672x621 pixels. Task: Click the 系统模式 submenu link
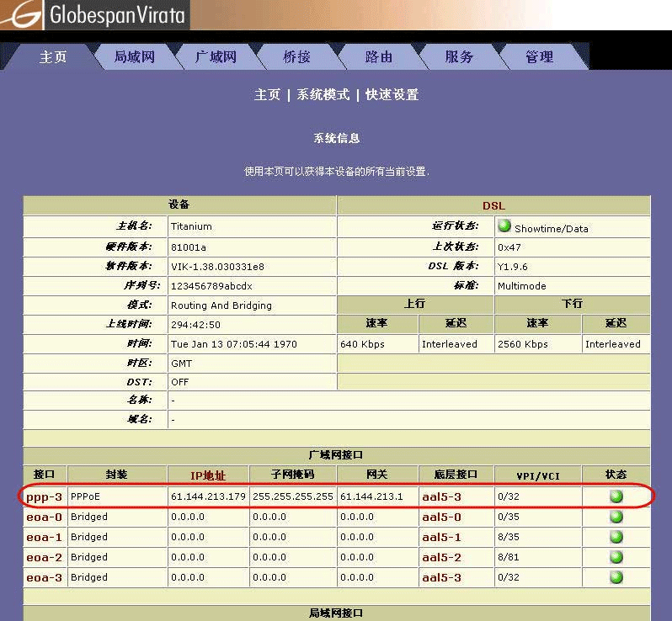(x=323, y=95)
